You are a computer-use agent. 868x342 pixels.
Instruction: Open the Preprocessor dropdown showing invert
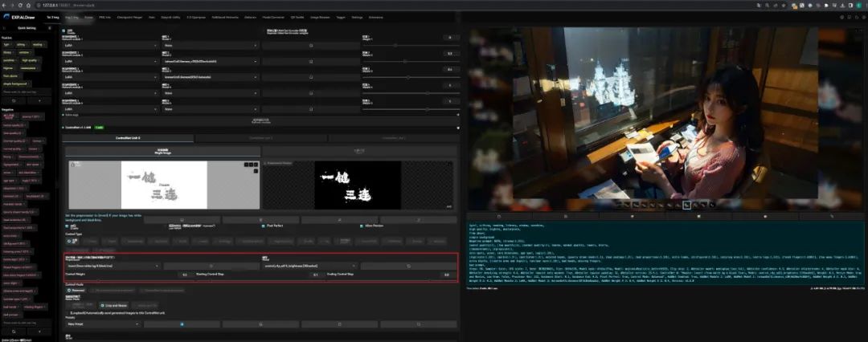coord(113,266)
